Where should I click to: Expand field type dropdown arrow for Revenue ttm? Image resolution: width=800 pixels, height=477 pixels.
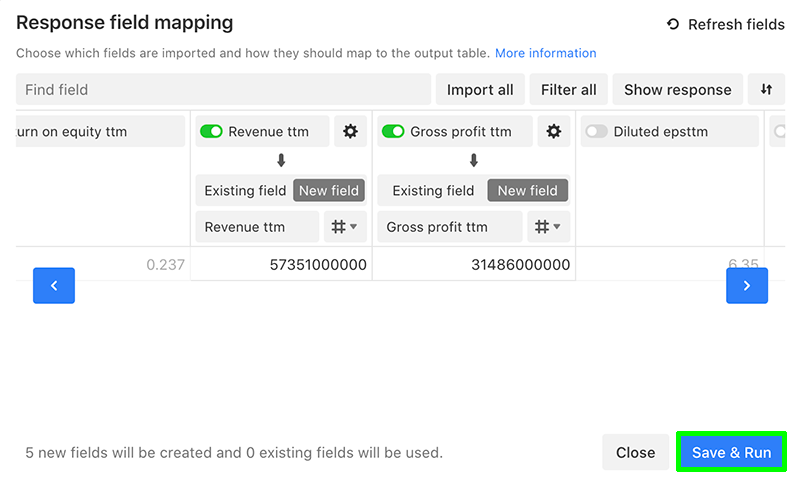(354, 227)
